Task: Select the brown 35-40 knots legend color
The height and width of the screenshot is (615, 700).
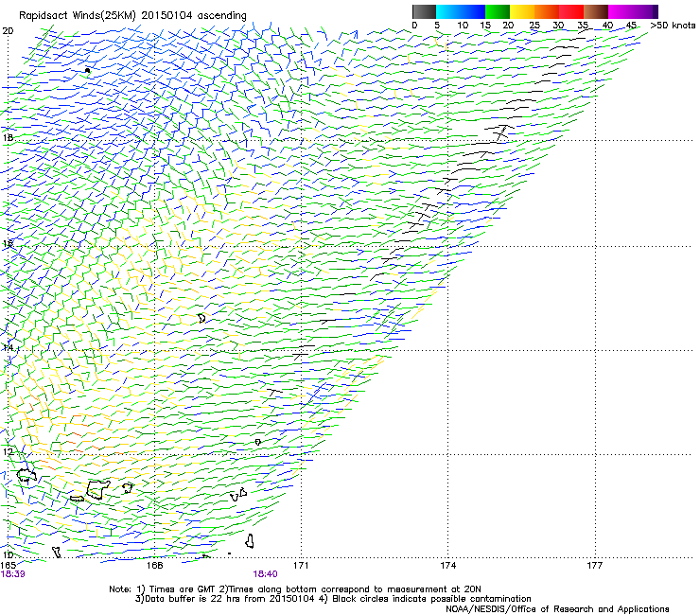Action: pos(596,11)
